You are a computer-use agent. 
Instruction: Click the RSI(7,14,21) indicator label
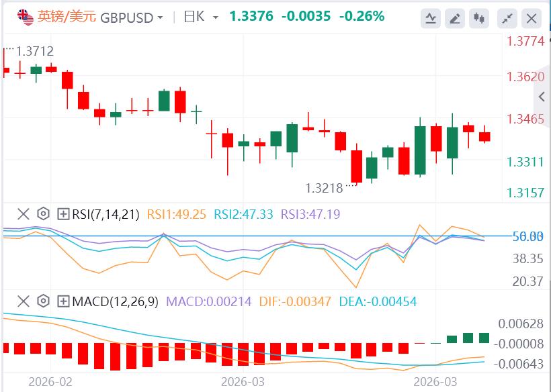[105, 214]
